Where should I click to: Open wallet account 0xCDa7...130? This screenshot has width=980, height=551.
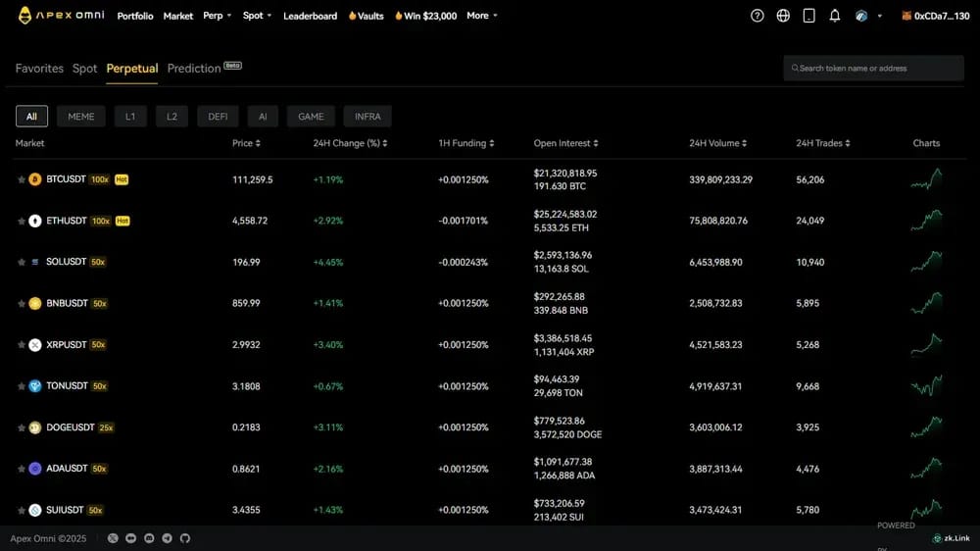pos(935,16)
